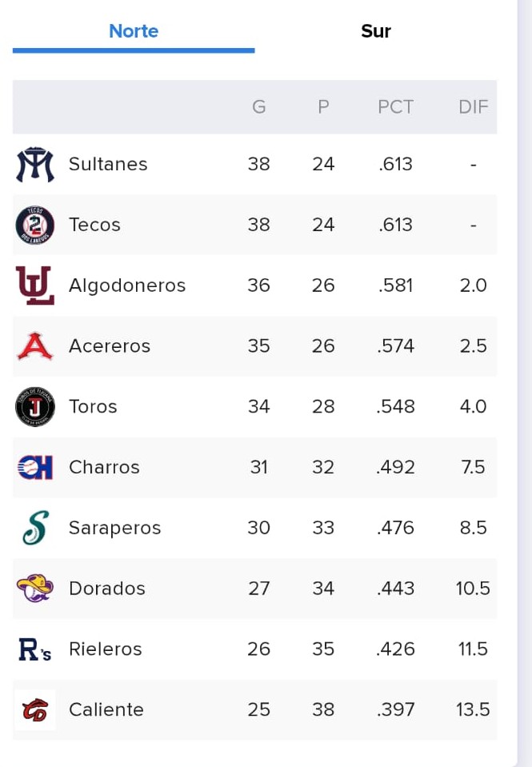This screenshot has height=767, width=532.
Task: Open the Algodoneros team link
Action: (127, 286)
